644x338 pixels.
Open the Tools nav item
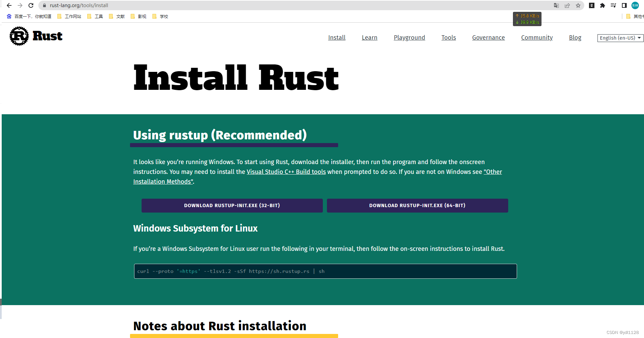pyautogui.click(x=448, y=38)
